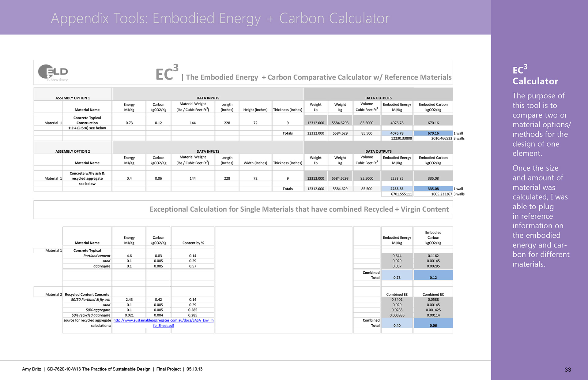Select the 'Concrete w/fly ash & recycled aggregate' cell
The height and width of the screenshot is (380, 588).
(x=87, y=176)
